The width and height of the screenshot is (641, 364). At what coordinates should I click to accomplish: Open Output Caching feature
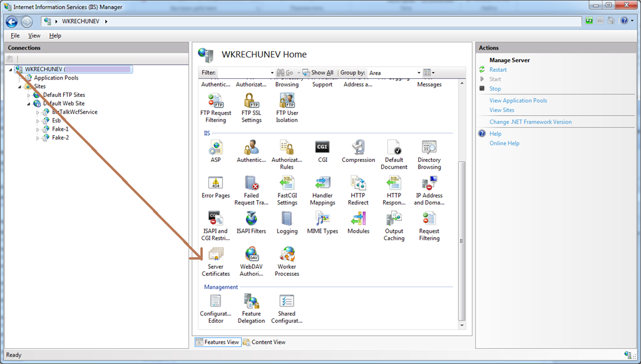pyautogui.click(x=394, y=226)
